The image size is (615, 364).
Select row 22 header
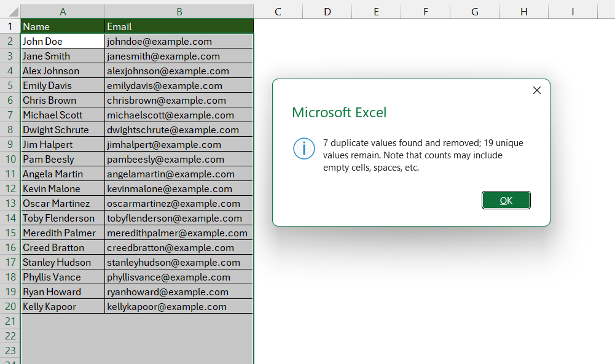coord(10,336)
